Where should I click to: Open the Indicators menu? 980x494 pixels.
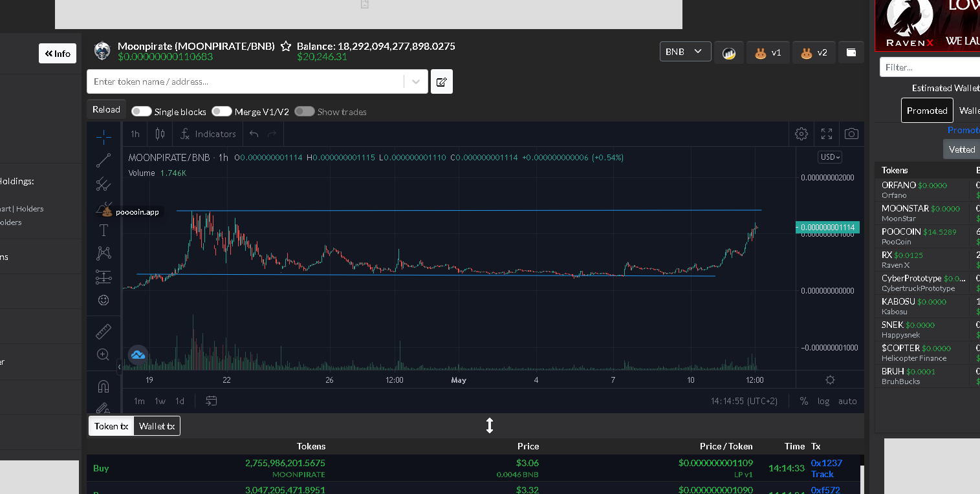[x=208, y=134]
